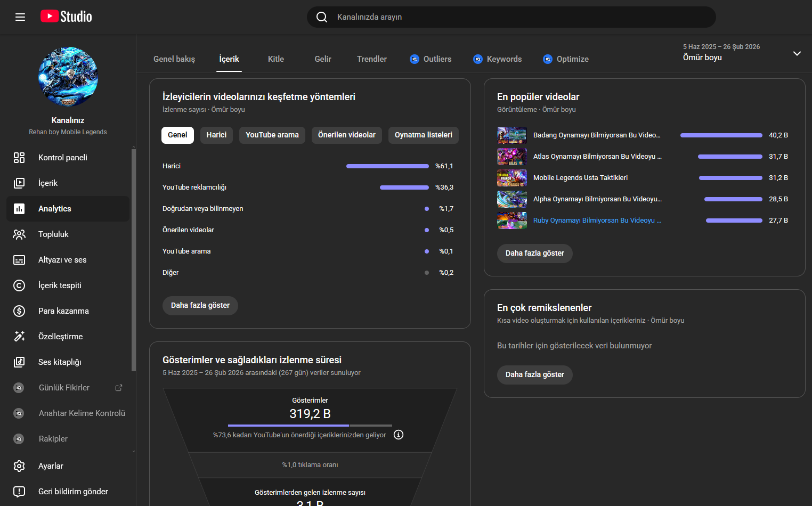
Task: Open the Atlas Oynamayı Bilmiyorsan video title
Action: coord(597,157)
